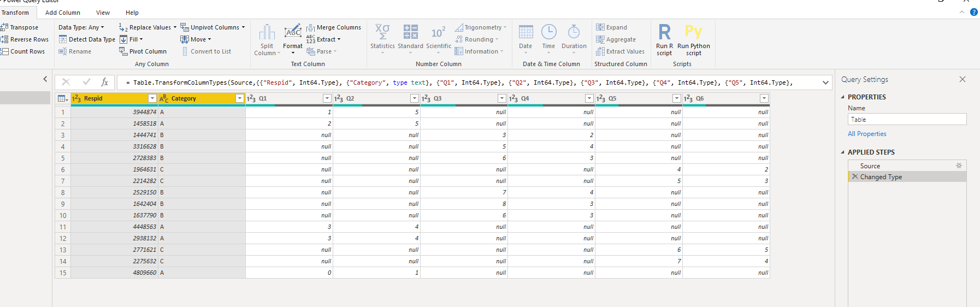This screenshot has width=980, height=307.
Task: Open Data Type: Any dropdown
Action: [81, 27]
